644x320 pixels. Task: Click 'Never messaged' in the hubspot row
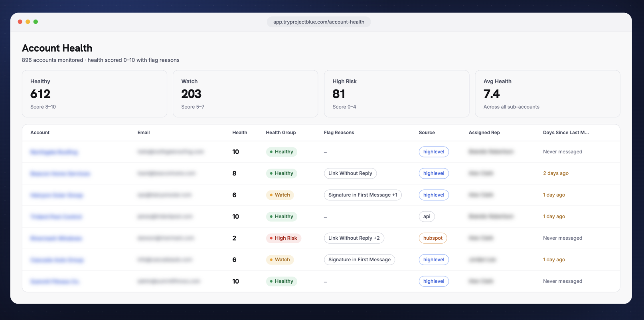(x=563, y=238)
